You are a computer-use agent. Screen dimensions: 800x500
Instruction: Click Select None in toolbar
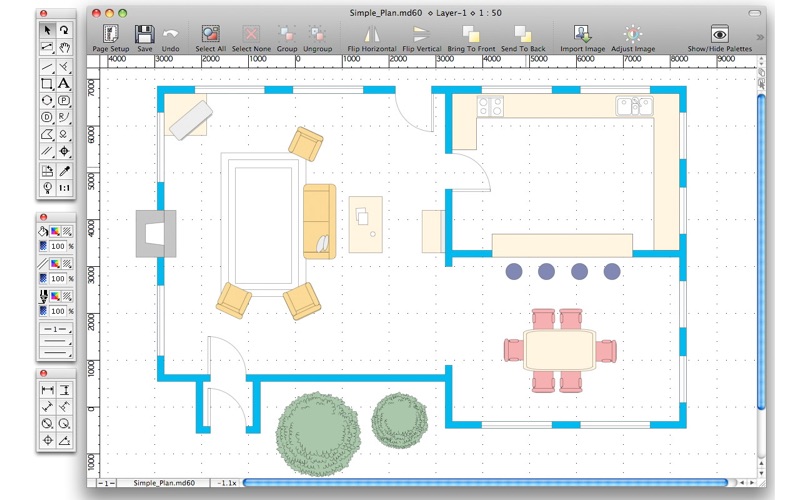(251, 38)
